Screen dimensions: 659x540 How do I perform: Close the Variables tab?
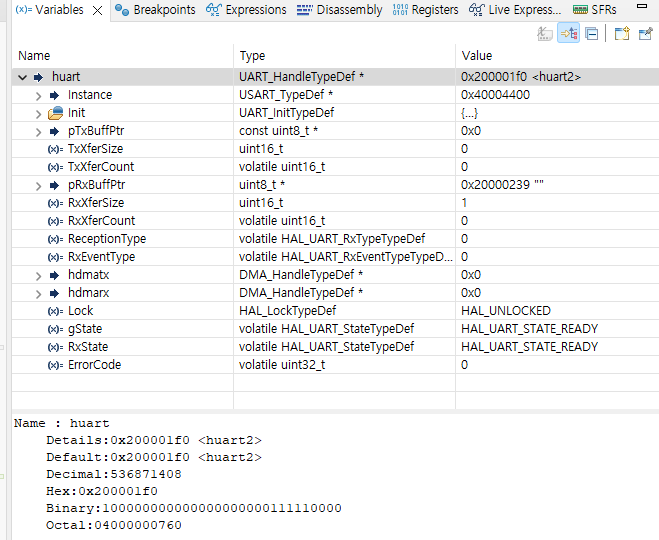(98, 11)
